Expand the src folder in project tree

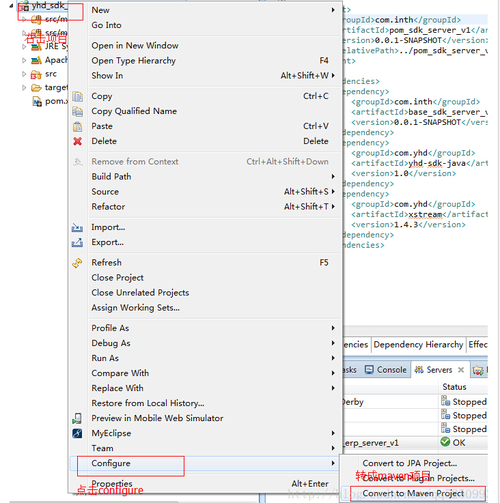tap(24, 74)
